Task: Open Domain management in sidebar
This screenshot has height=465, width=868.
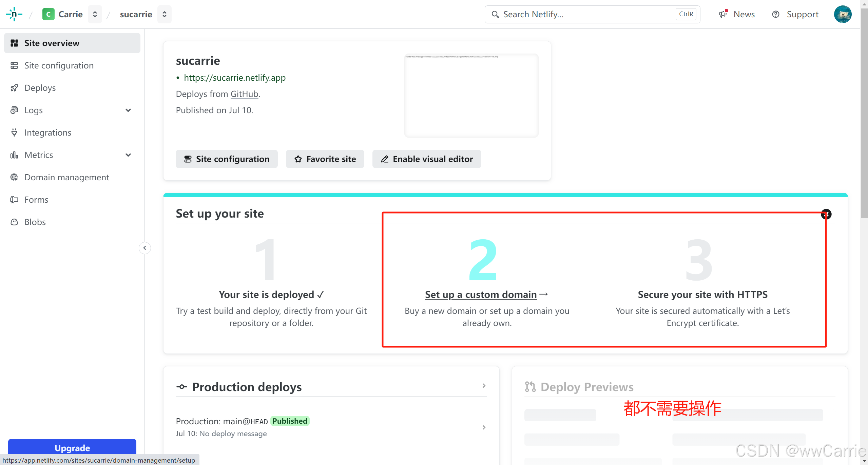Action: (x=66, y=177)
